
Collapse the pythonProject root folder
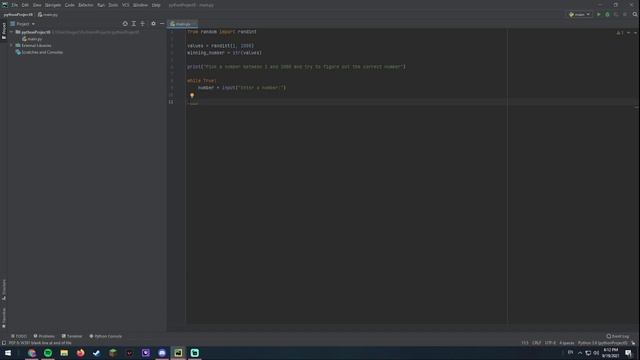coord(11,32)
